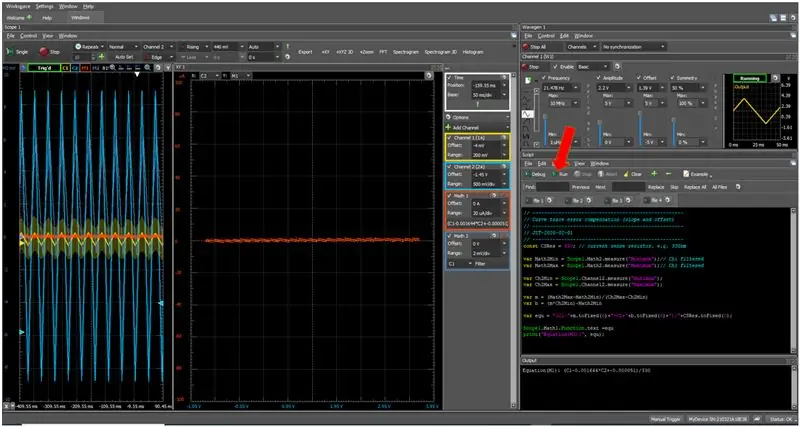
Task: Click the Find input field
Action: pos(553,187)
